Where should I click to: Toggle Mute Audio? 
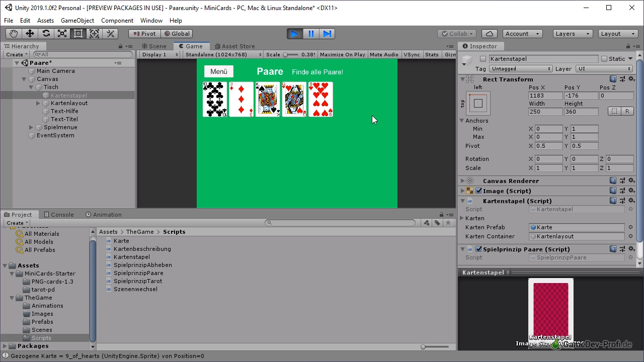tap(384, 54)
